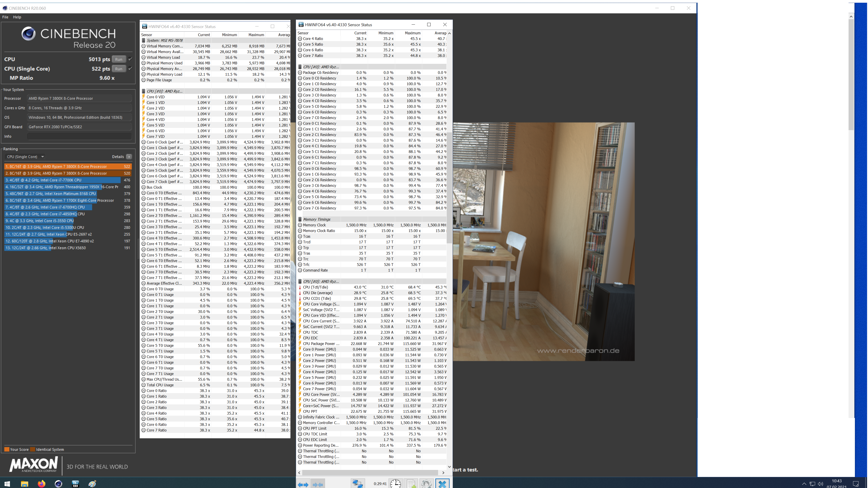Toggle the checkmark next to the CPU Run button
This screenshot has width=868, height=488.
pyautogui.click(x=130, y=59)
